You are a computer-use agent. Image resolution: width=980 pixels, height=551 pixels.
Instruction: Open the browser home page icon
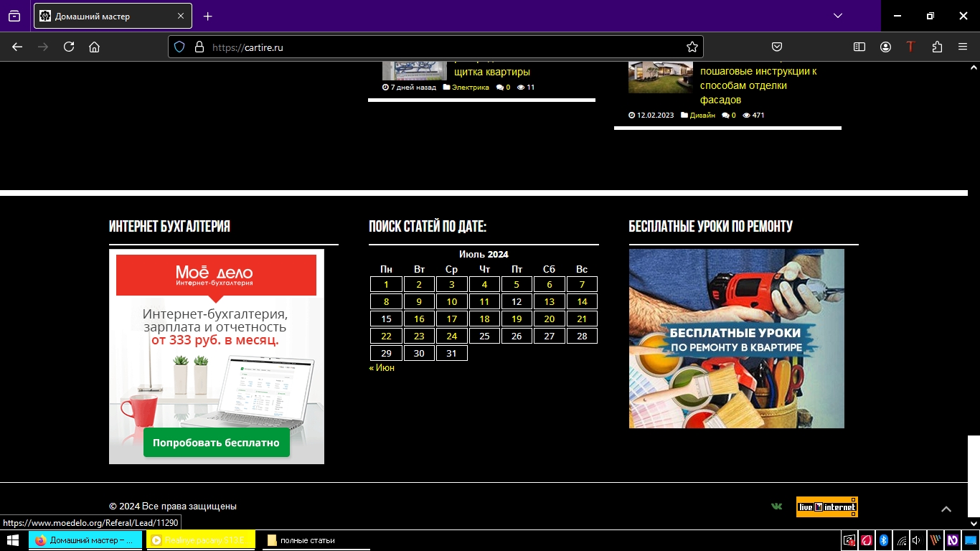tap(94, 47)
